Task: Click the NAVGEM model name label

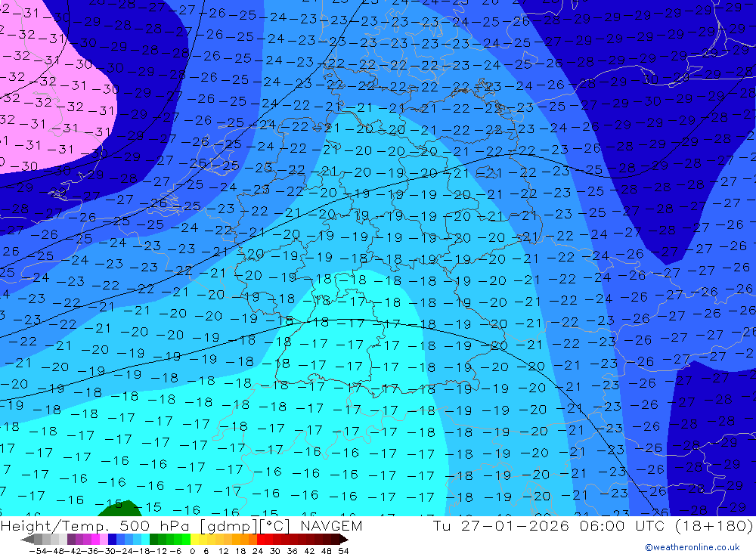Action: point(331,525)
